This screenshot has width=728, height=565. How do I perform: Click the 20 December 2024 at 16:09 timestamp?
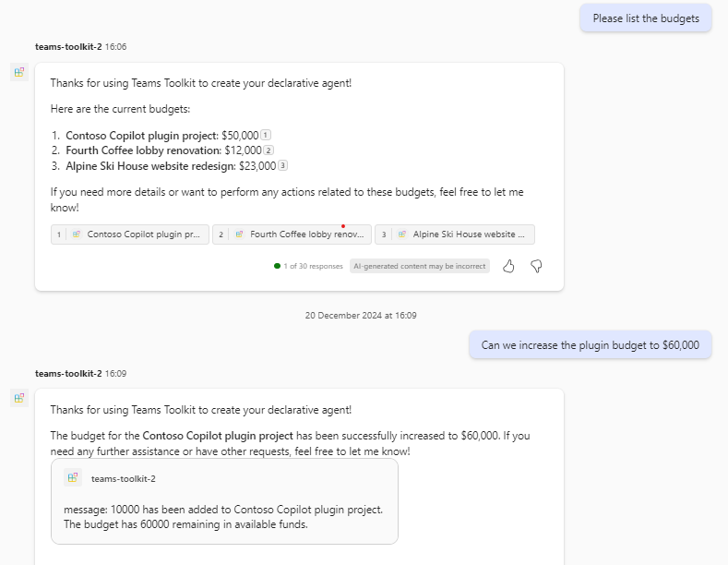[x=361, y=316]
